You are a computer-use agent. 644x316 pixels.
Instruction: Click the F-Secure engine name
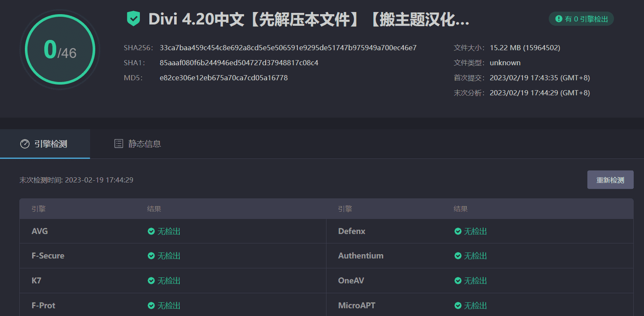point(48,256)
